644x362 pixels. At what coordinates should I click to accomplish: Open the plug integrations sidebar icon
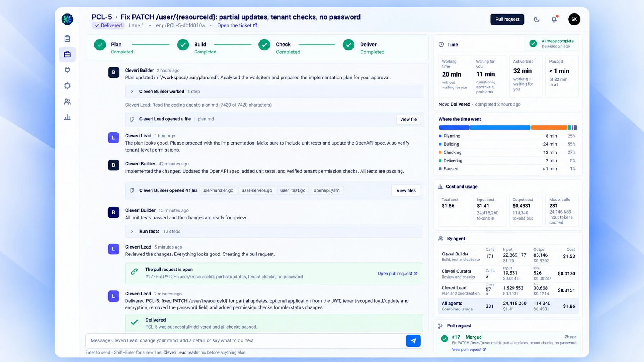point(67,70)
